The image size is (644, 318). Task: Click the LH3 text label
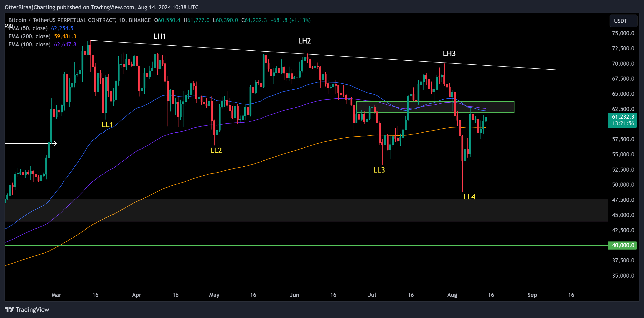449,53
